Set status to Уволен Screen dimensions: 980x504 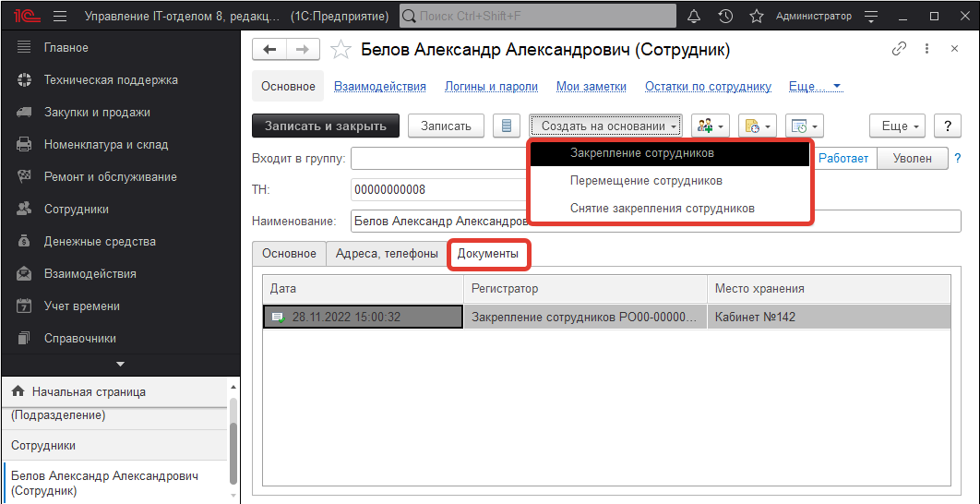point(913,158)
